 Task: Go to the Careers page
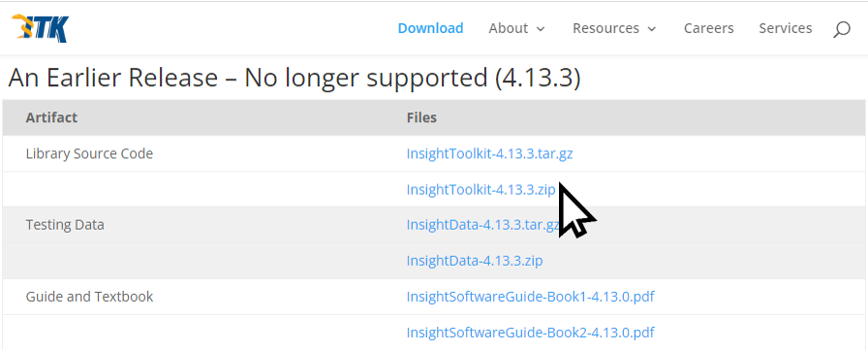pyautogui.click(x=708, y=28)
